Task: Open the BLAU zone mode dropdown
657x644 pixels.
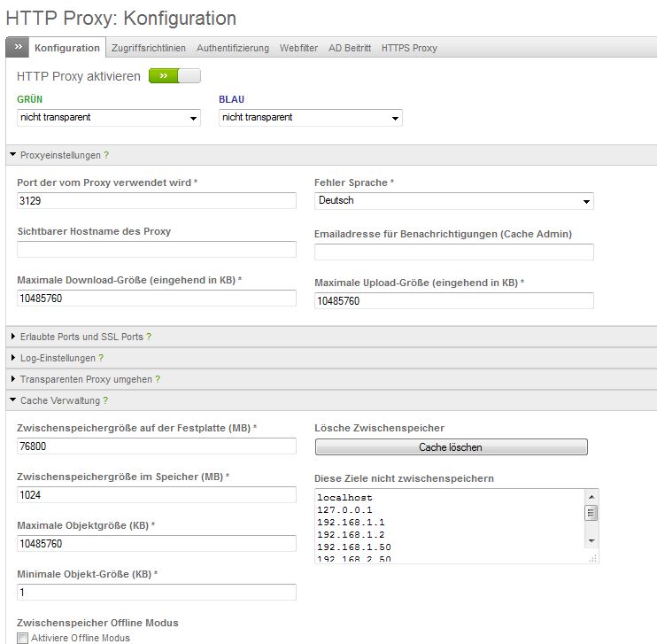Action: click(x=310, y=118)
